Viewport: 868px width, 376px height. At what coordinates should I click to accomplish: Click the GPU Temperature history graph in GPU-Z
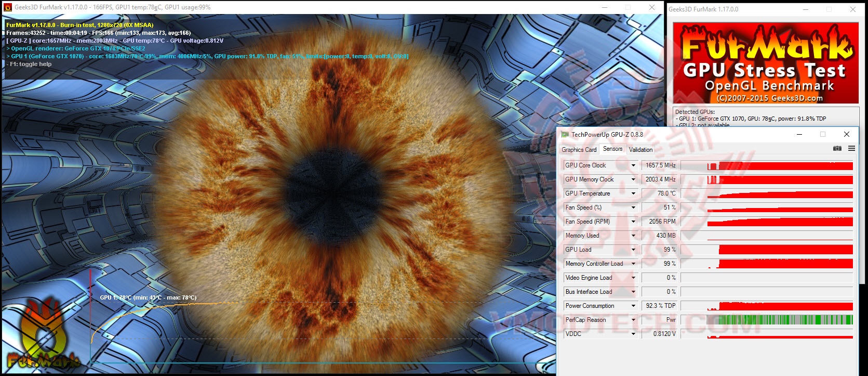coord(767,193)
